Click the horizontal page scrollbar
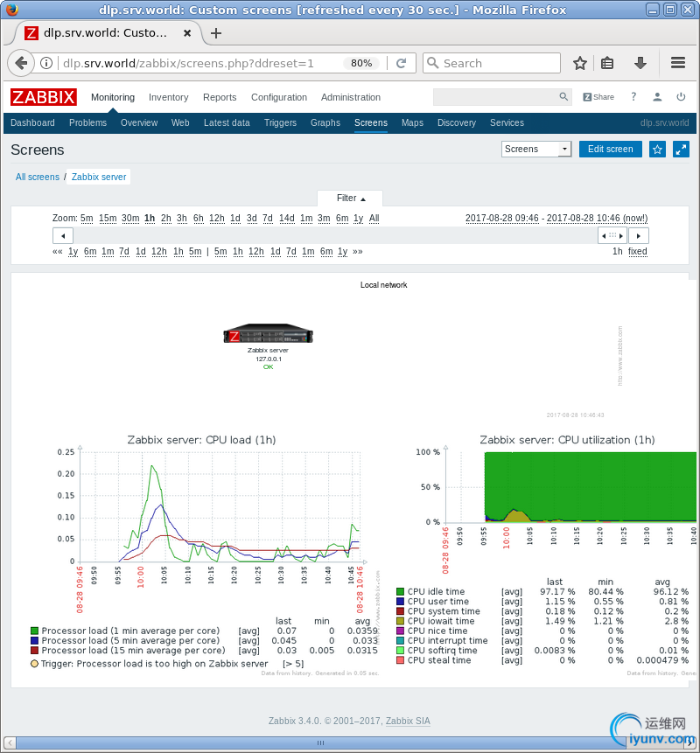 [x=320, y=743]
